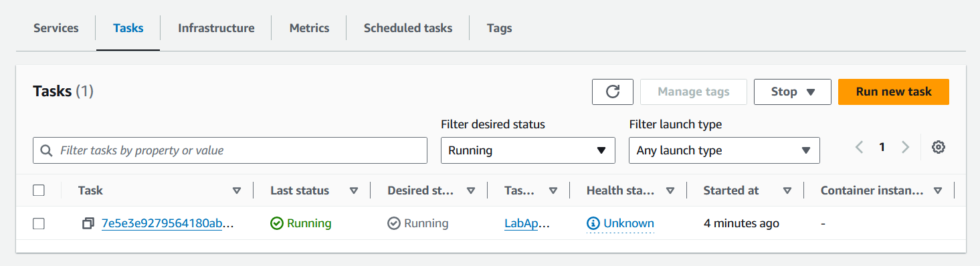Click the info icon next to Unknown
The image size is (980, 266).
click(593, 224)
